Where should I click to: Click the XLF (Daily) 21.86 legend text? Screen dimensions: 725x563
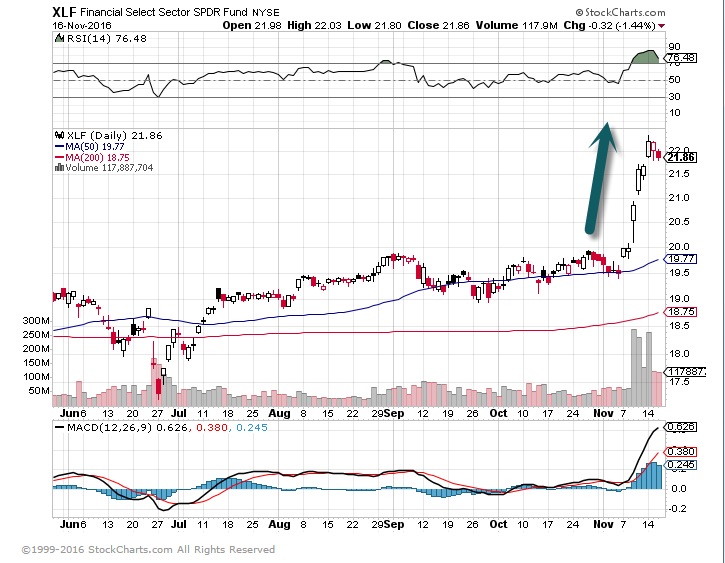[115, 135]
